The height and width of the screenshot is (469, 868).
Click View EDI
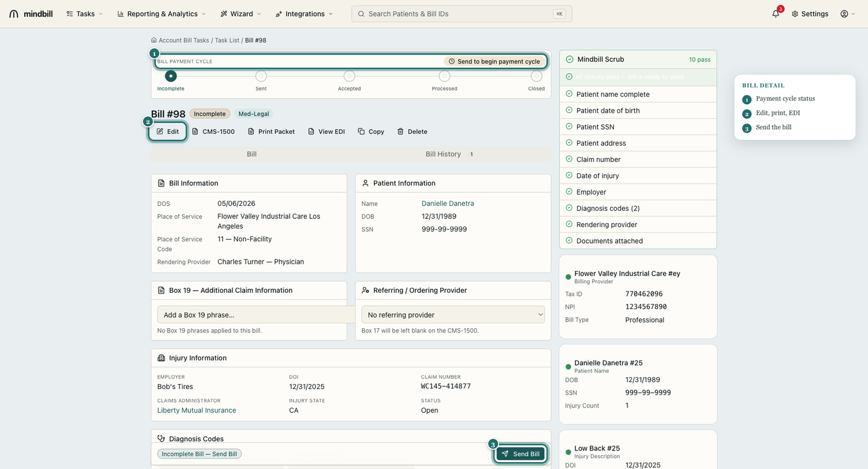pos(326,132)
